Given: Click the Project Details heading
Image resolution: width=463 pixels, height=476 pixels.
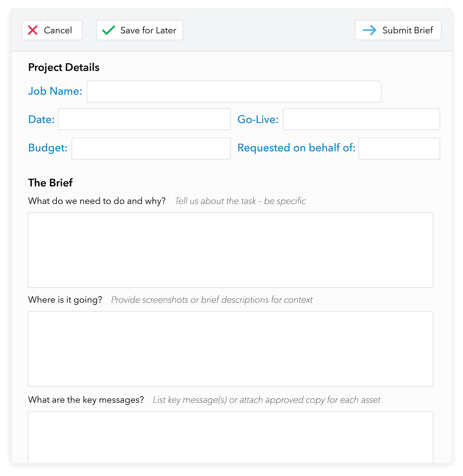Looking at the screenshot, I should coord(64,68).
